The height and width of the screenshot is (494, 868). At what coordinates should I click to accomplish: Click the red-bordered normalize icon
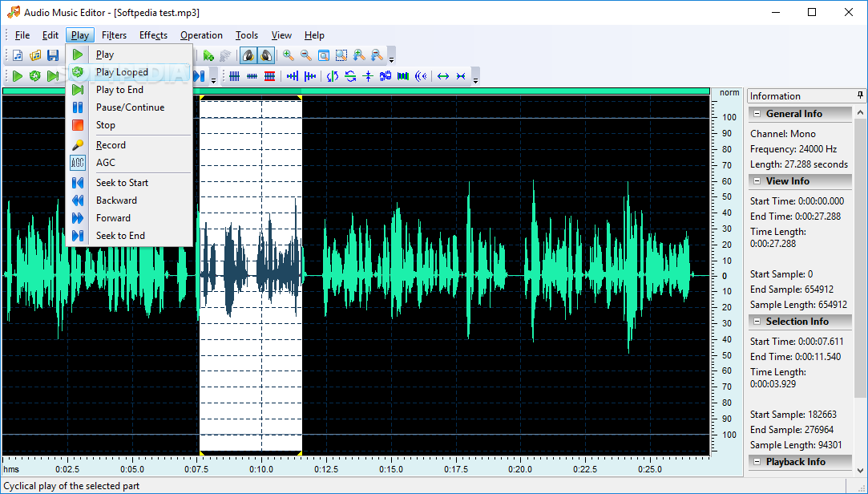tap(269, 76)
